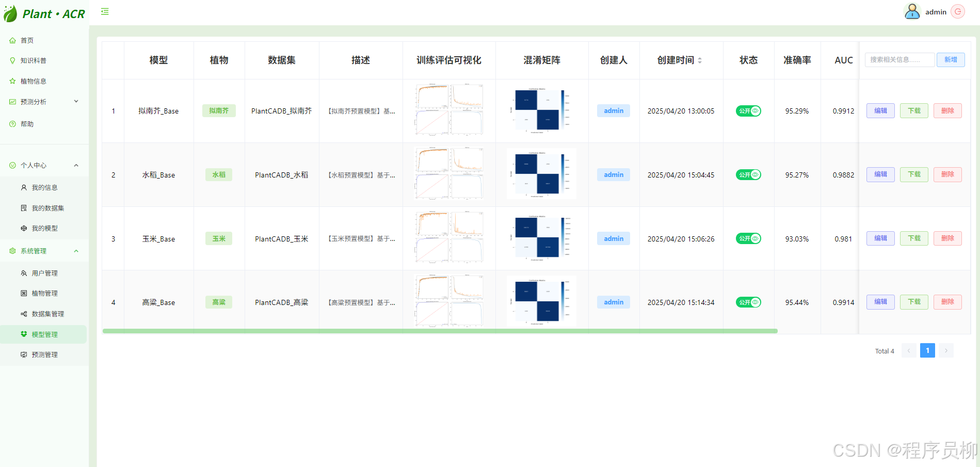The height and width of the screenshot is (467, 980).
Task: Click the smiley icon beside 个人中心
Action: pyautogui.click(x=12, y=165)
